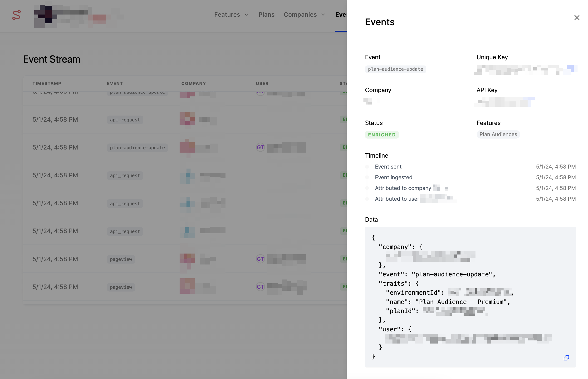Click the api_request event tag
588x379 pixels.
coord(125,120)
